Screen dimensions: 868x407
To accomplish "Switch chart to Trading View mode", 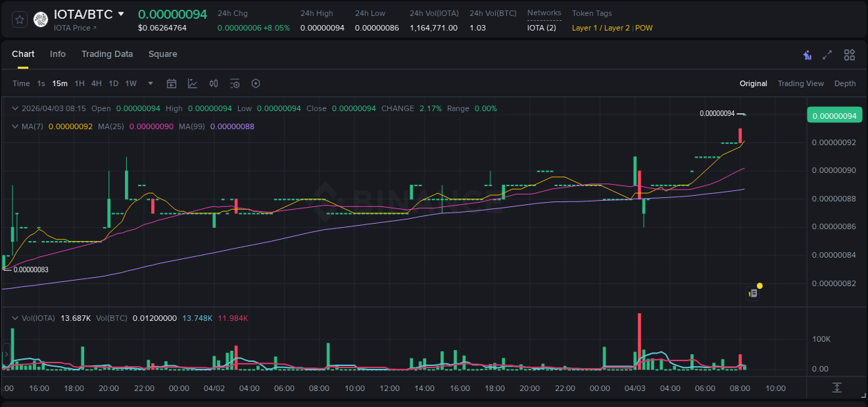I will [x=801, y=83].
